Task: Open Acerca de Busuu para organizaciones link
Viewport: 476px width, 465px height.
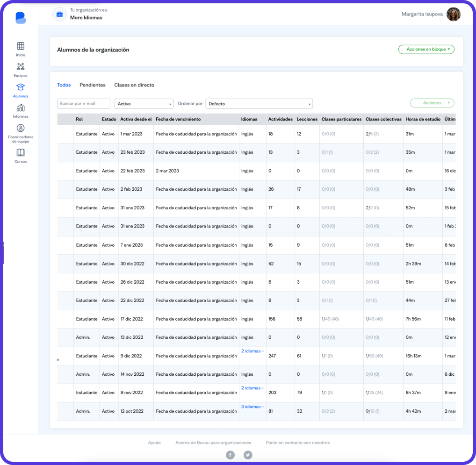Action: coord(213,443)
